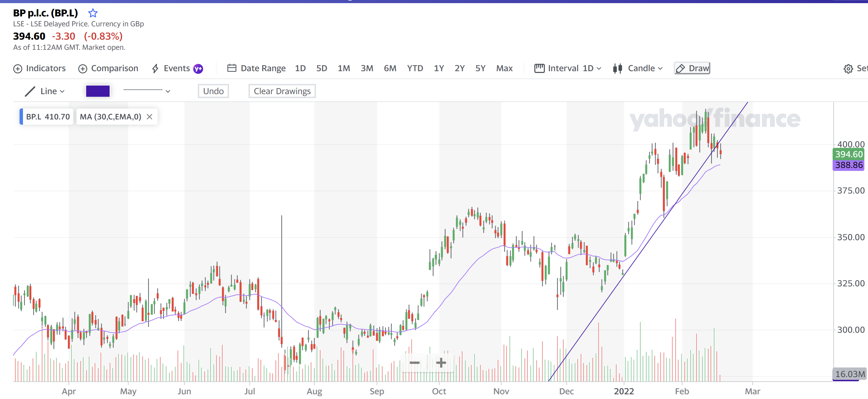The image size is (868, 399).
Task: Expand the Line tool dropdown
Action: pyautogui.click(x=52, y=91)
